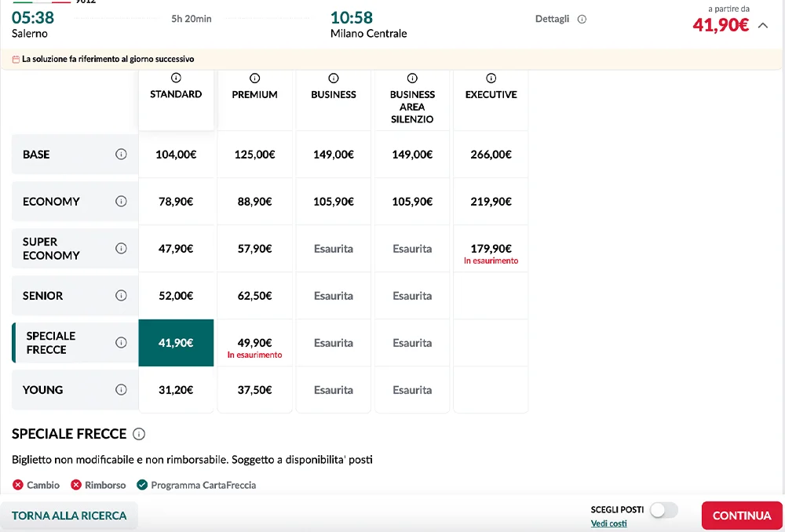Go back with Torna alla Ricerca
Screen dimensions: 785x532
69,516
